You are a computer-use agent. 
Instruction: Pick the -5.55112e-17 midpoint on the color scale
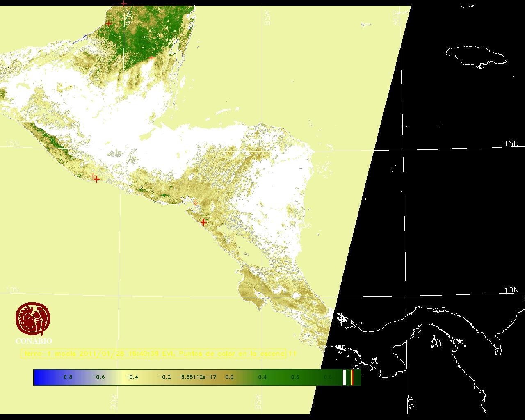coord(196,377)
